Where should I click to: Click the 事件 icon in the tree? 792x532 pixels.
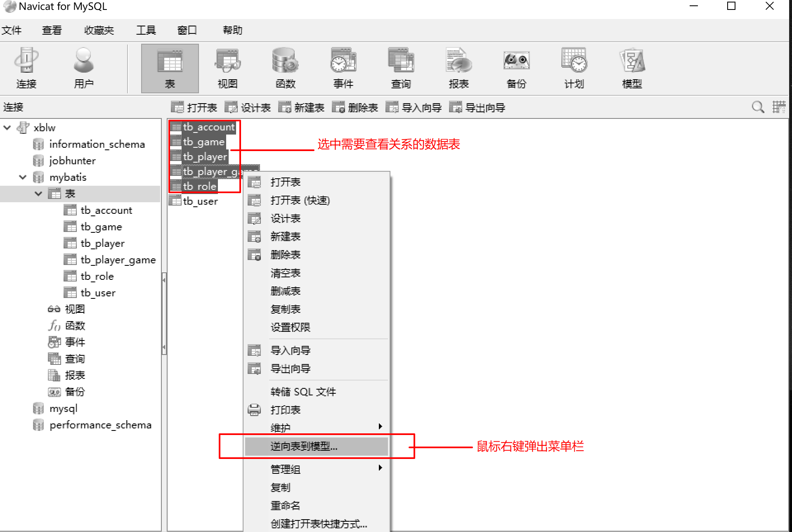coord(54,342)
